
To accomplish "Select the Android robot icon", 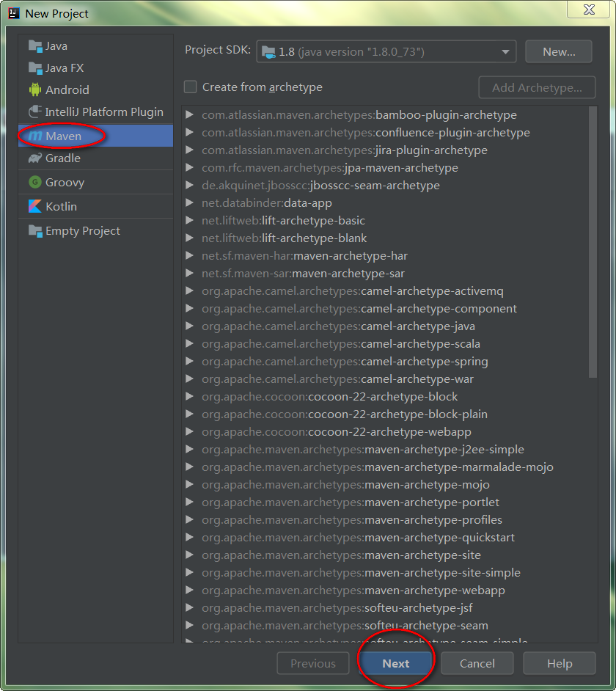I will click(35, 90).
